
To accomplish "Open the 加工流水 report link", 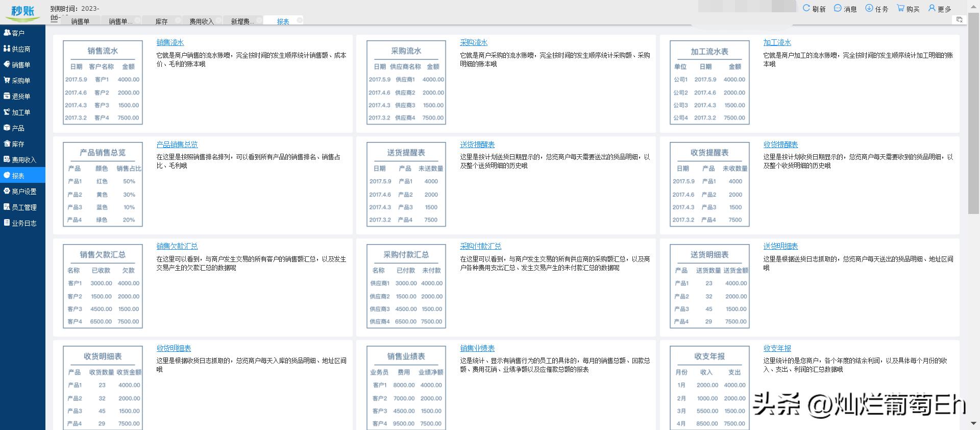I will [777, 43].
